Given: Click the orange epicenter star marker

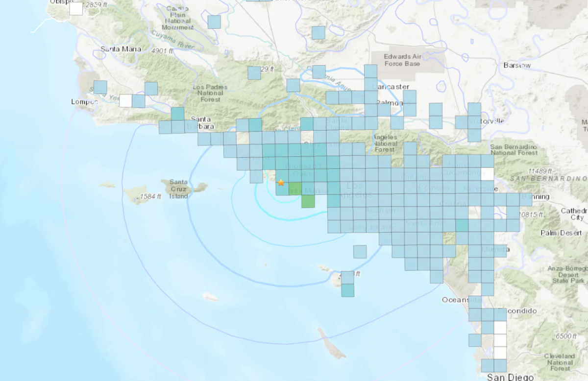Looking at the screenshot, I should point(281,182).
